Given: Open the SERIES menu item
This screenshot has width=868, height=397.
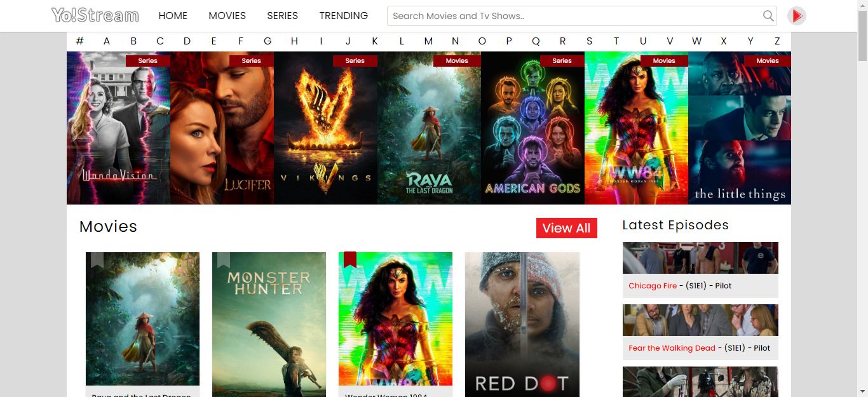Looking at the screenshot, I should point(282,16).
